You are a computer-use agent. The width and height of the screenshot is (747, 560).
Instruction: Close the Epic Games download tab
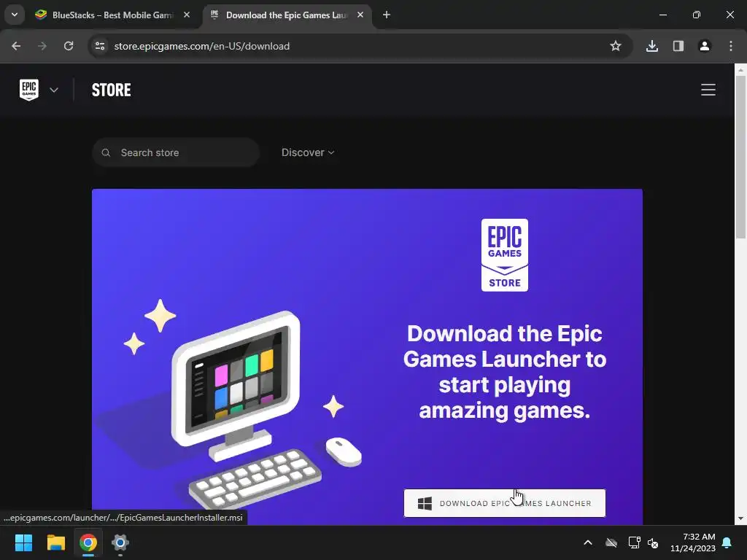360,15
